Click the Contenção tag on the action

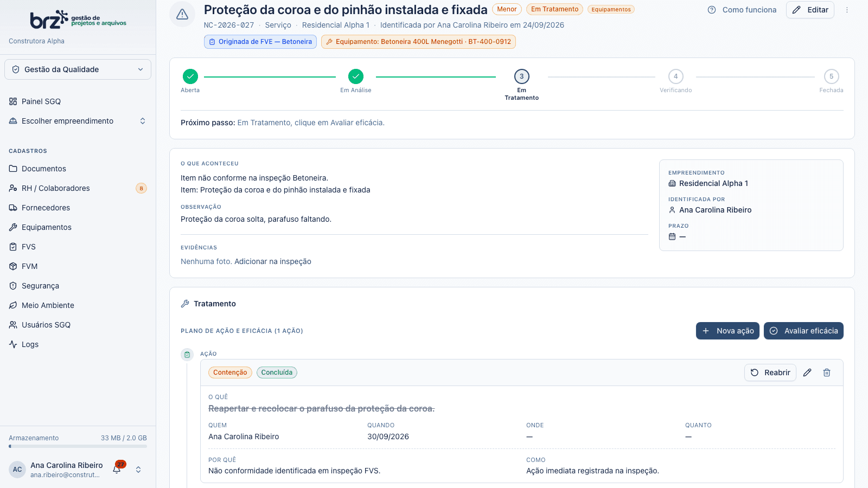coord(230,373)
